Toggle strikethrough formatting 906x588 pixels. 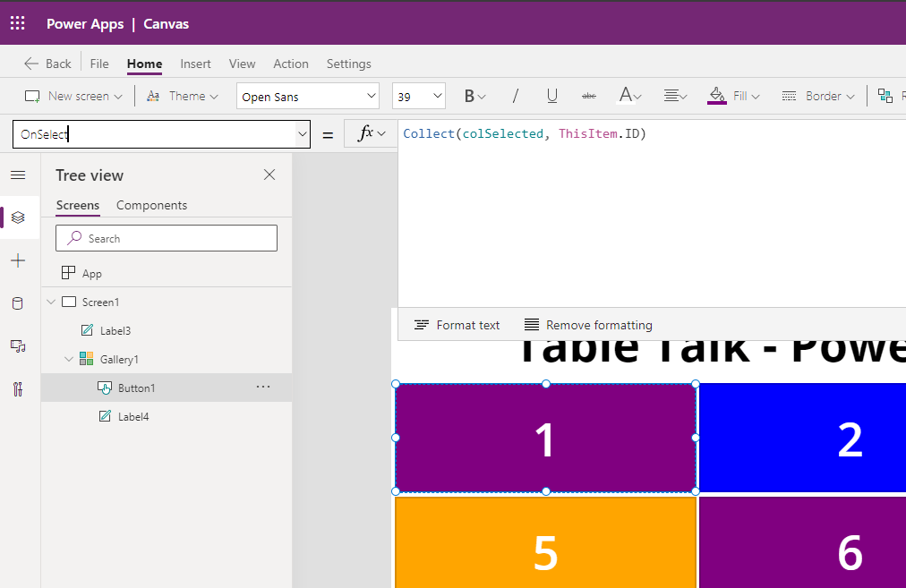point(589,96)
